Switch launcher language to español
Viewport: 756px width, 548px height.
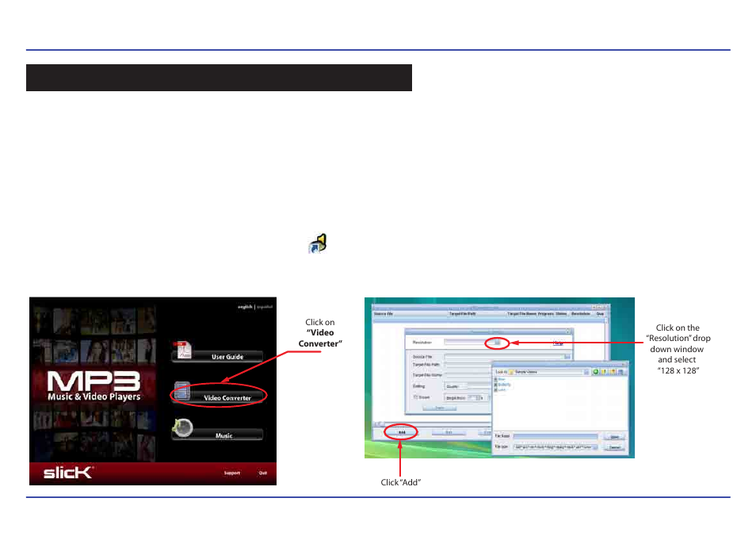click(264, 306)
